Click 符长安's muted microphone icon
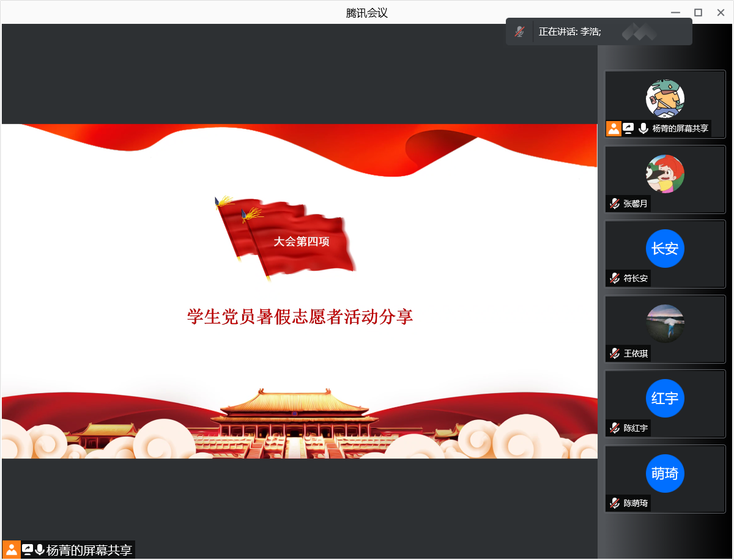The height and width of the screenshot is (560, 734). [615, 278]
